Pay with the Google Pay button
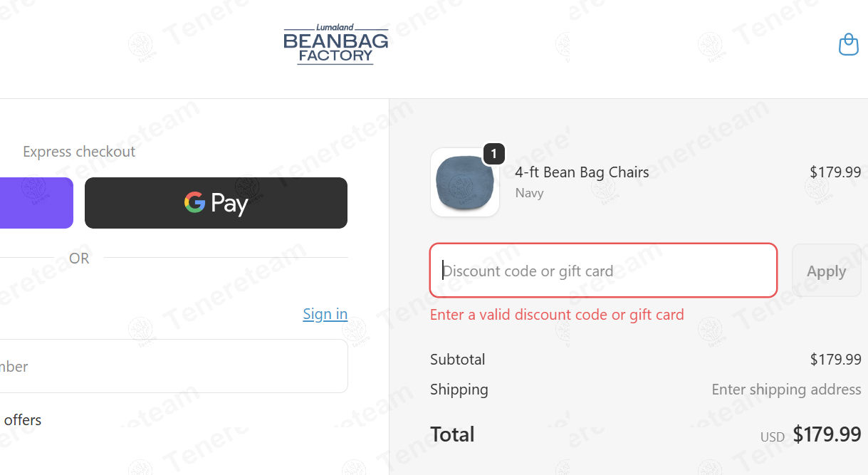The image size is (868, 475). tap(216, 203)
